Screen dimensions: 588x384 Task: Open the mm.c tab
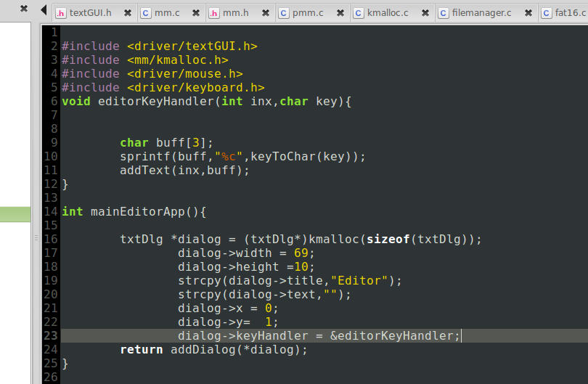pos(166,13)
